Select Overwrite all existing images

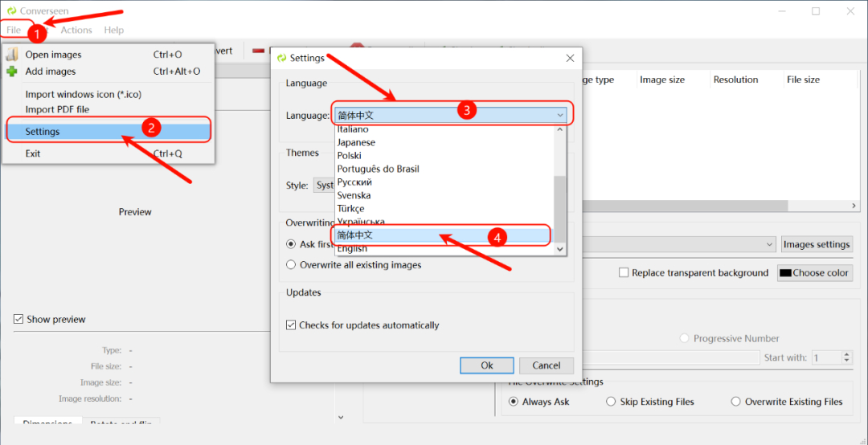[354, 265]
